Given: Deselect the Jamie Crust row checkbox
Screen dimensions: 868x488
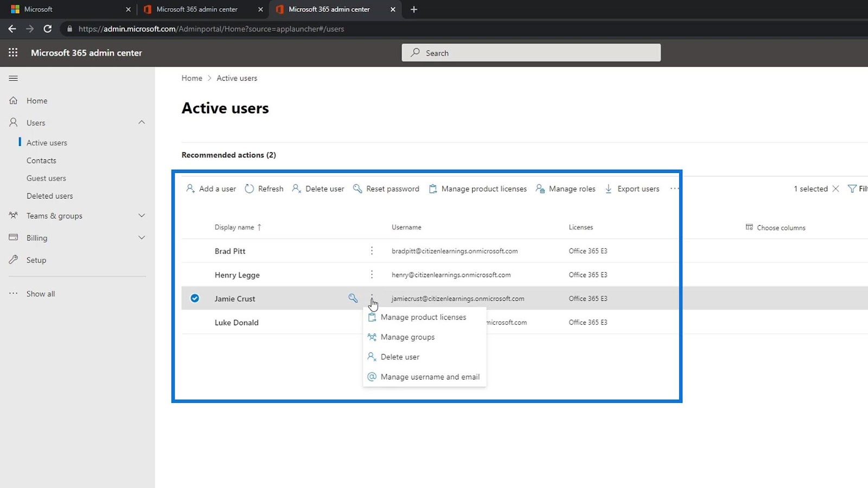Looking at the screenshot, I should coord(195,298).
